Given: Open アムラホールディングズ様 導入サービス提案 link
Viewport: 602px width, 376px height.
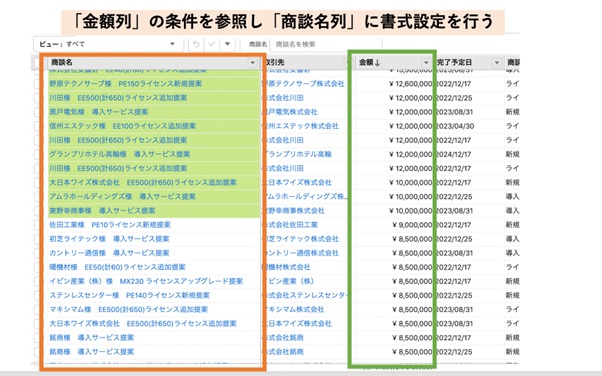Looking at the screenshot, I should pos(122,197).
